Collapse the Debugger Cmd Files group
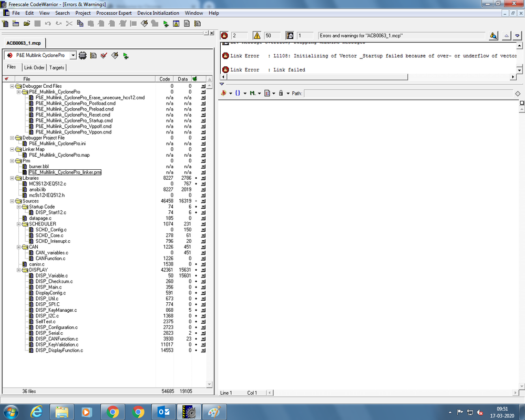 pos(12,86)
